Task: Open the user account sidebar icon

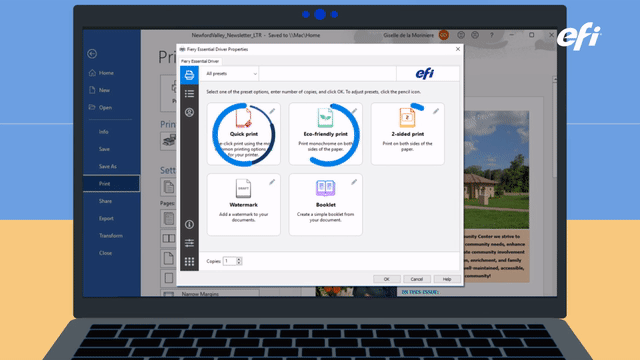Action: [189, 112]
